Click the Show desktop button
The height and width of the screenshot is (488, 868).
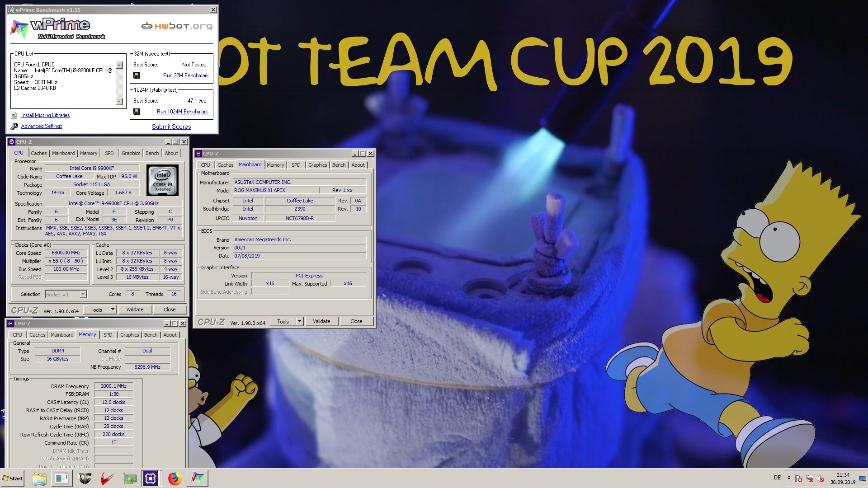pos(863,479)
